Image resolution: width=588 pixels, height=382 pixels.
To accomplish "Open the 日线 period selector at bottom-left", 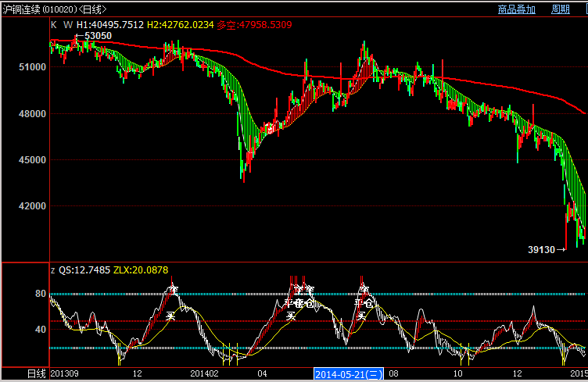I will (x=37, y=374).
